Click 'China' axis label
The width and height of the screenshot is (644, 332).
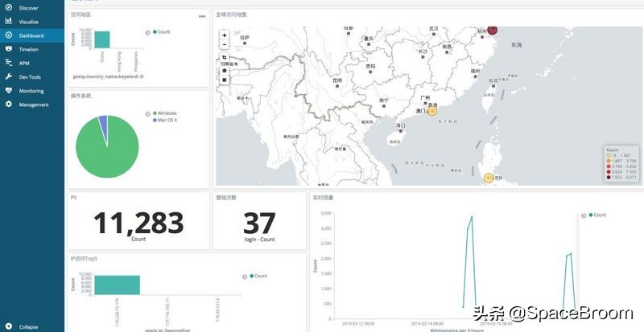tap(102, 56)
